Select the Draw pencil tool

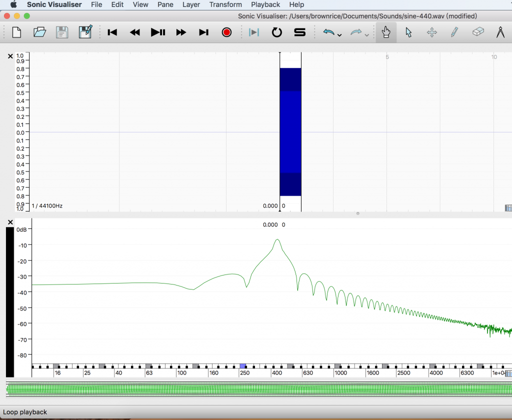pyautogui.click(x=454, y=32)
